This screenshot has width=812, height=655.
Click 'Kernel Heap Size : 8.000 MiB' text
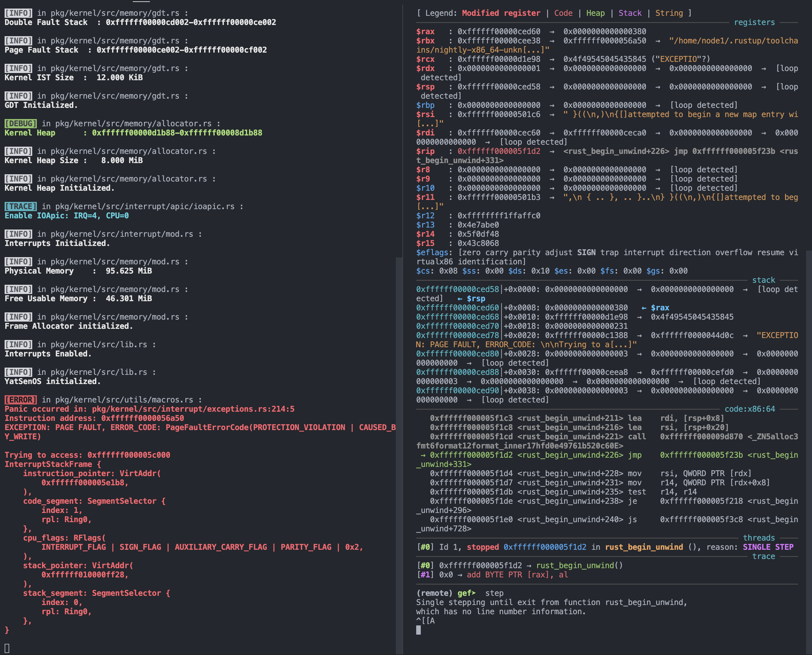[x=74, y=160]
